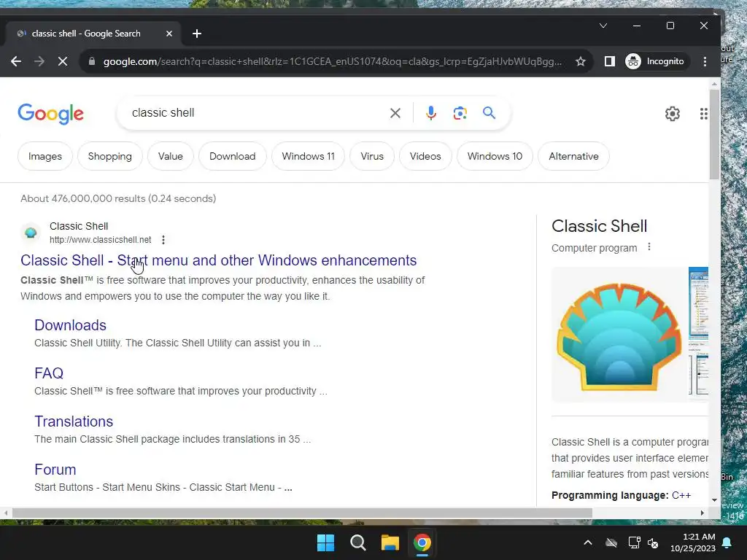The height and width of the screenshot is (560, 747).
Task: Open Google quick settings gear
Action: pos(672,114)
